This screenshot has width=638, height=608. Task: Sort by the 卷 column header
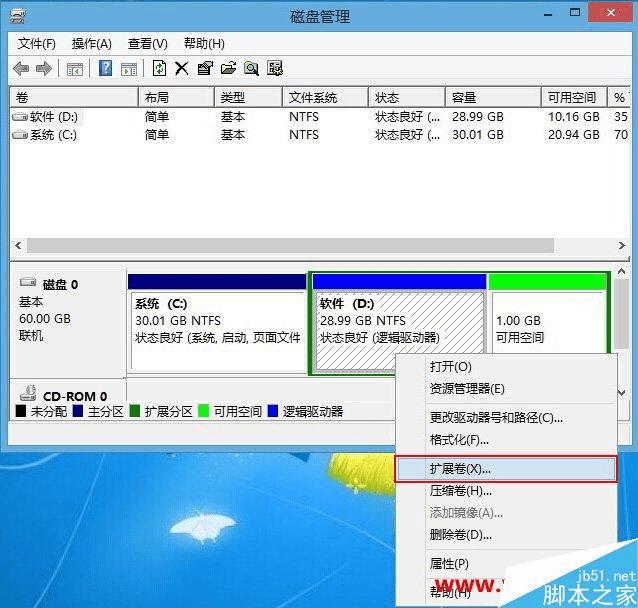(74, 97)
